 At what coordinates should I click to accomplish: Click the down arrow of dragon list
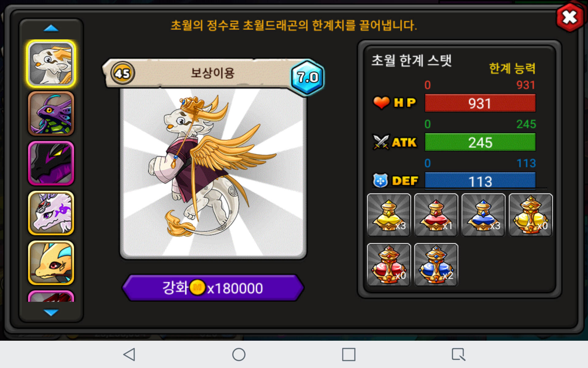click(x=51, y=312)
